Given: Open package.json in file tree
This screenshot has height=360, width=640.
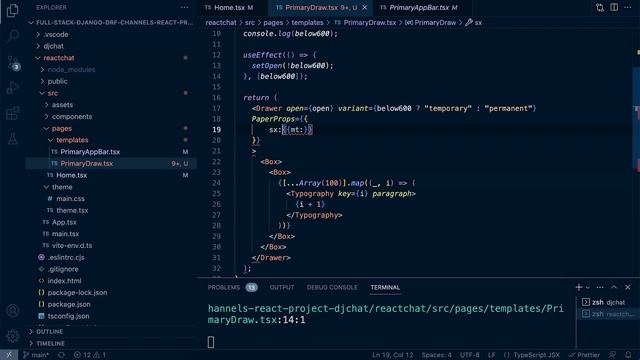Looking at the screenshot, I should 69,304.
